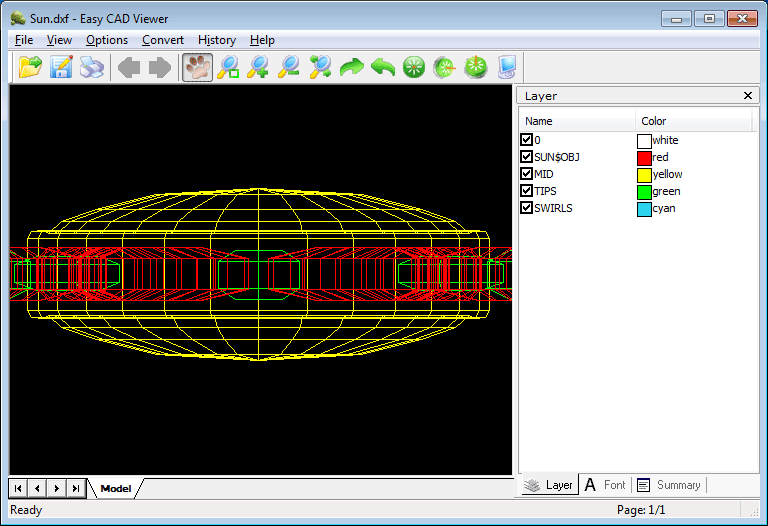Screen dimensions: 768x526
Task: Uncheck the SUN$OBJ layer checkbox
Action: (x=527, y=157)
